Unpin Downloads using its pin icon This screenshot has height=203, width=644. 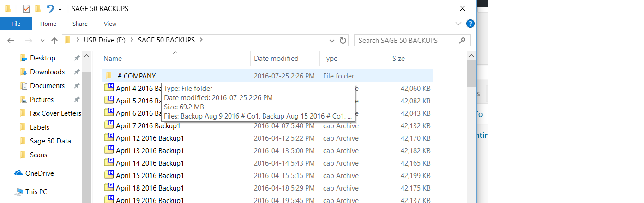pos(77,72)
